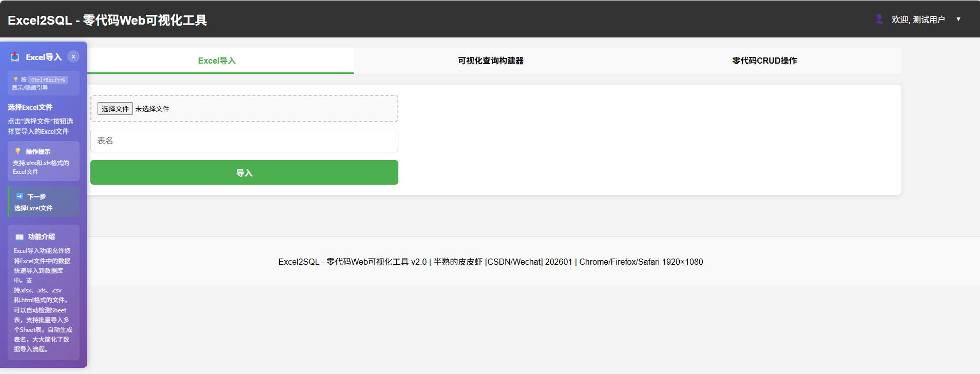Click the lightbulb icon beside Ctrl+Shift+G hint
Screen dimensions: 980x374
tap(15, 80)
